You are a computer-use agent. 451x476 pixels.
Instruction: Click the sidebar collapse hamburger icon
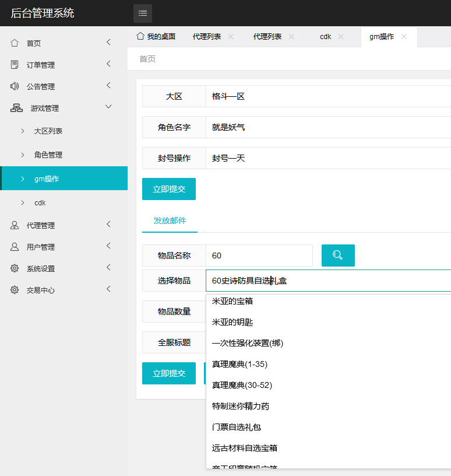point(143,13)
